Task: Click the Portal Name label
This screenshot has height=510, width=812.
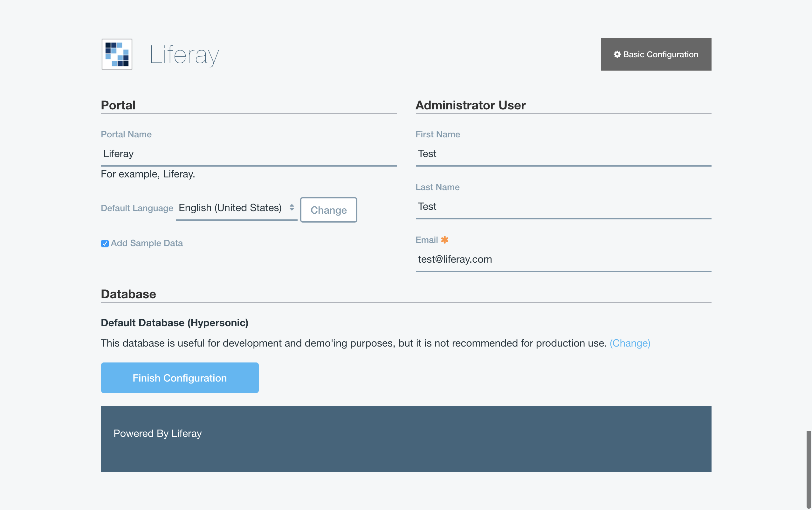Action: click(x=127, y=134)
